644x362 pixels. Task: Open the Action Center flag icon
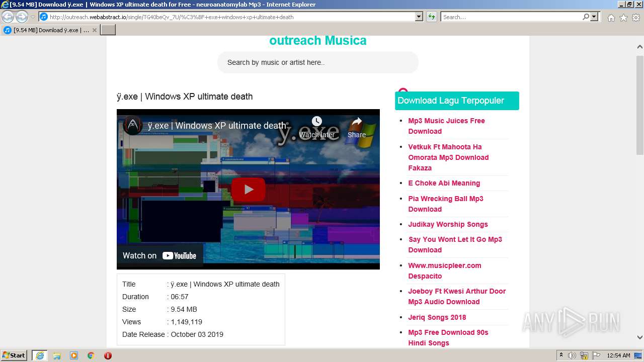596,355
